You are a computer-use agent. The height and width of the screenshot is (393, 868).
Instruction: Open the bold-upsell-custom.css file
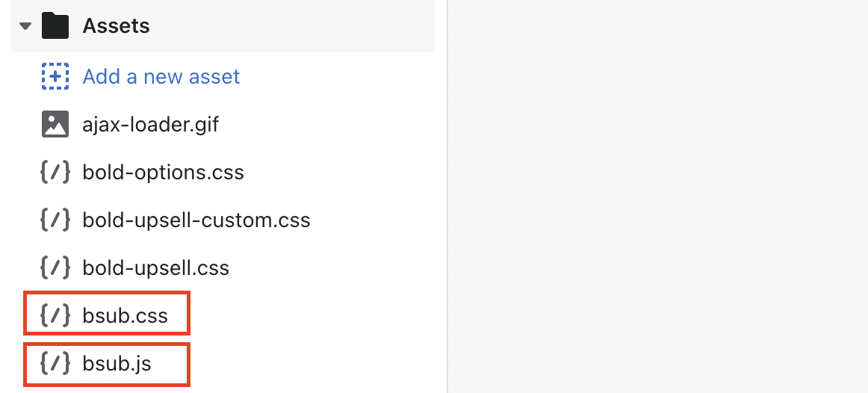point(196,220)
